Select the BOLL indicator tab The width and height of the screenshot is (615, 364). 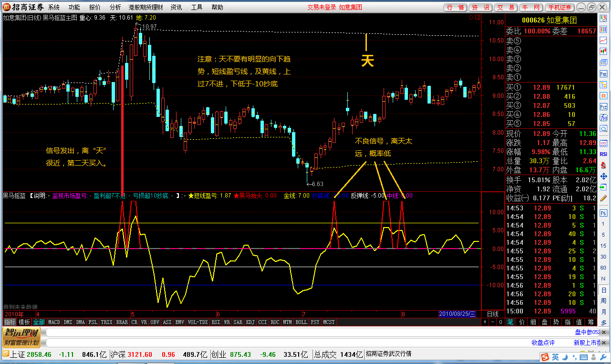(301, 322)
